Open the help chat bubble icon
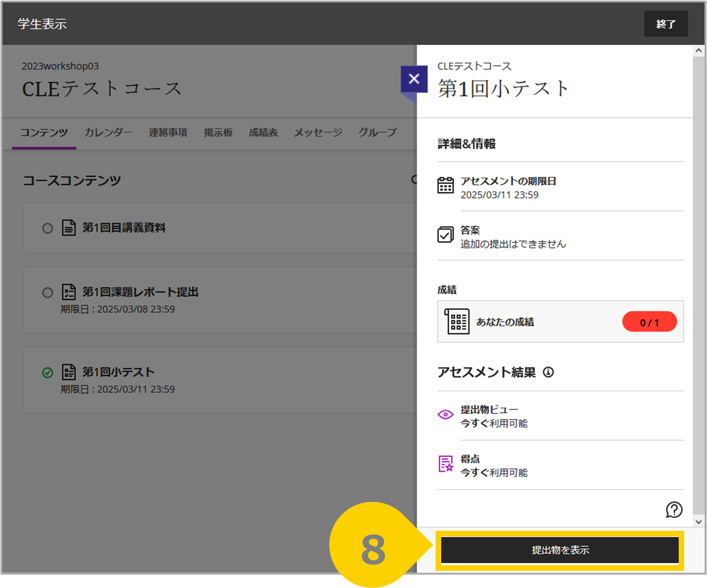Viewport: 707px width, 588px height. point(674,510)
